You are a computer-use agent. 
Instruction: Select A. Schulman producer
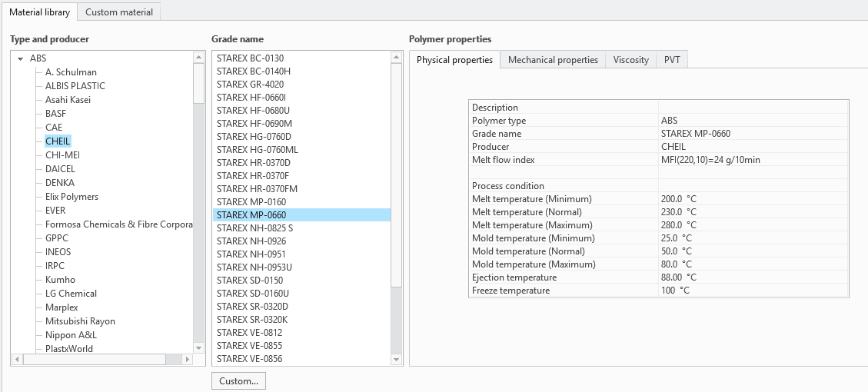[71, 72]
